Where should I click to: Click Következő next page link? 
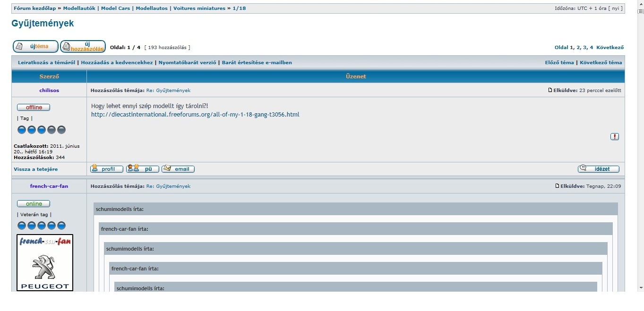(x=610, y=48)
